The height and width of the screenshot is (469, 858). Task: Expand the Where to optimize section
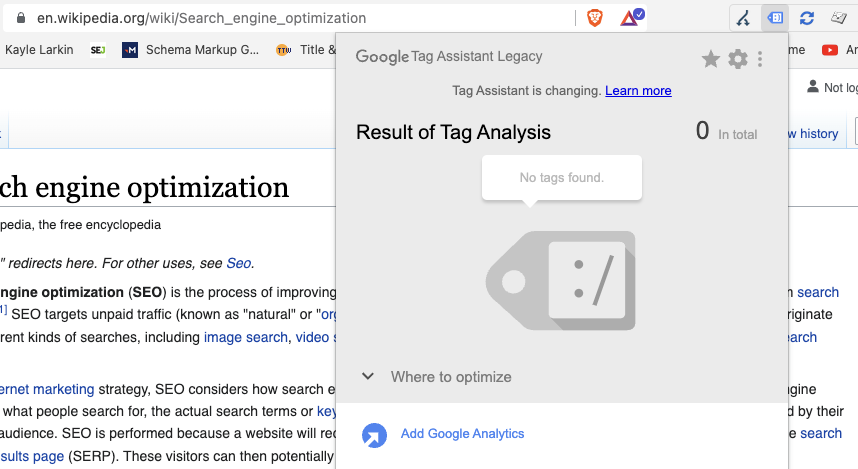point(437,377)
